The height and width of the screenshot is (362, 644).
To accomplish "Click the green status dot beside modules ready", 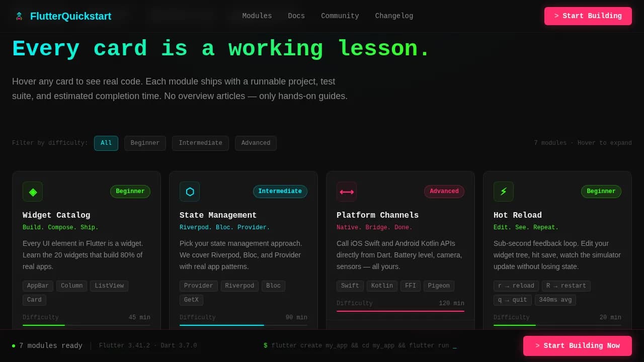I will (14, 346).
